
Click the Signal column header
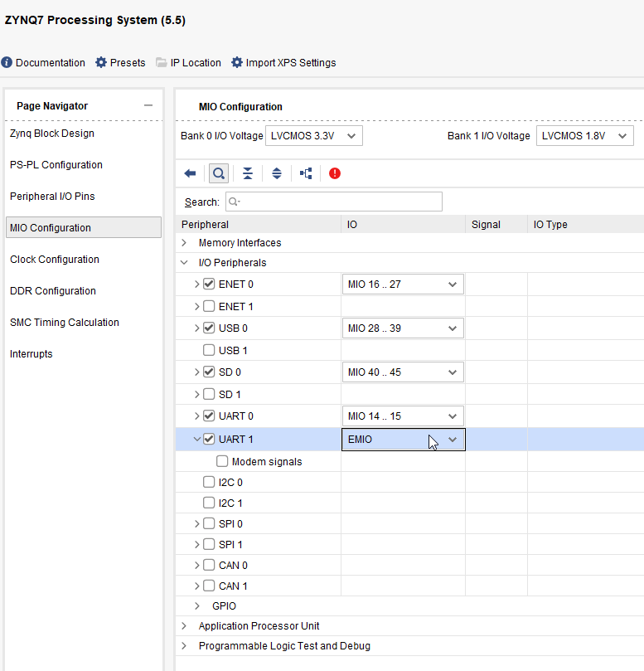coord(496,224)
